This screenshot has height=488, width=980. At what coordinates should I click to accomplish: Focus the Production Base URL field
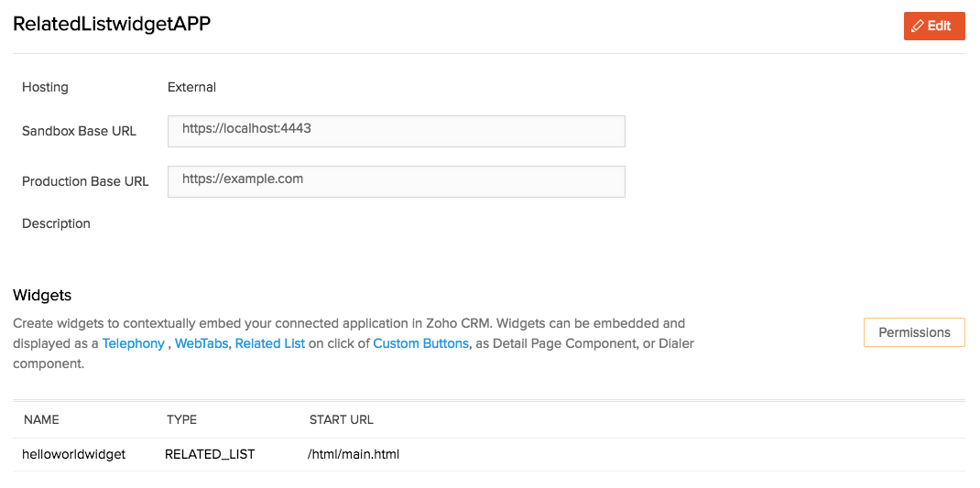click(397, 181)
